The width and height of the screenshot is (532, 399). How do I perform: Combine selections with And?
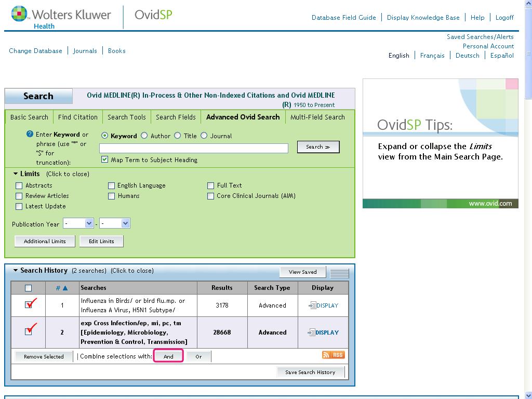pos(168,356)
